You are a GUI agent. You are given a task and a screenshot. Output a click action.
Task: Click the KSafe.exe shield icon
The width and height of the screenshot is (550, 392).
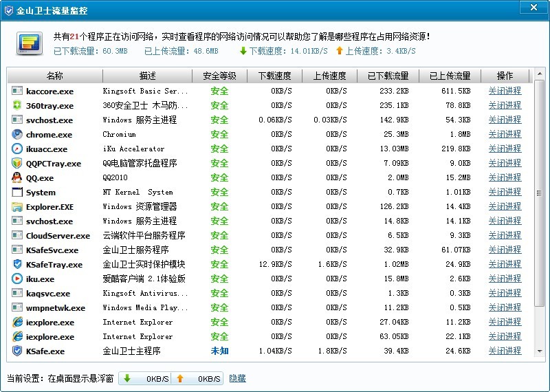(x=16, y=351)
